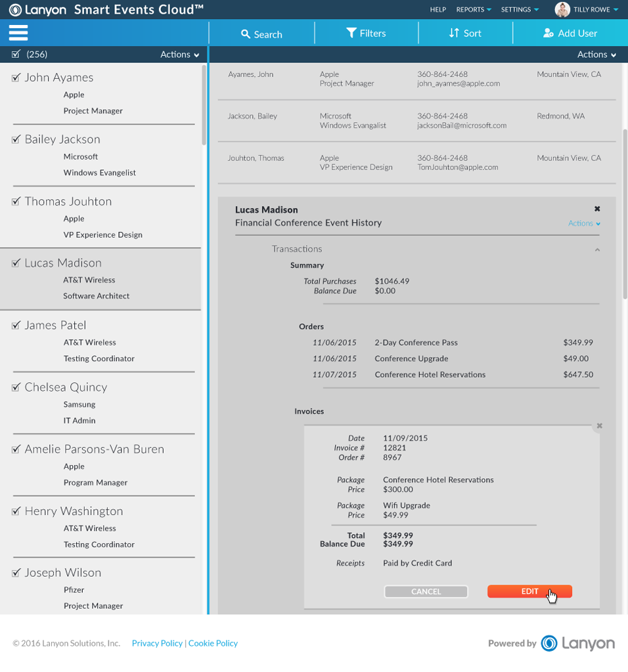Click the orange Edit button

[x=529, y=591]
